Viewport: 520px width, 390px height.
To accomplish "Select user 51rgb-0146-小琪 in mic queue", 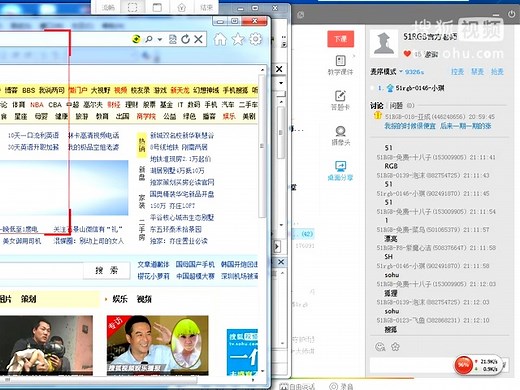I will coord(420,88).
